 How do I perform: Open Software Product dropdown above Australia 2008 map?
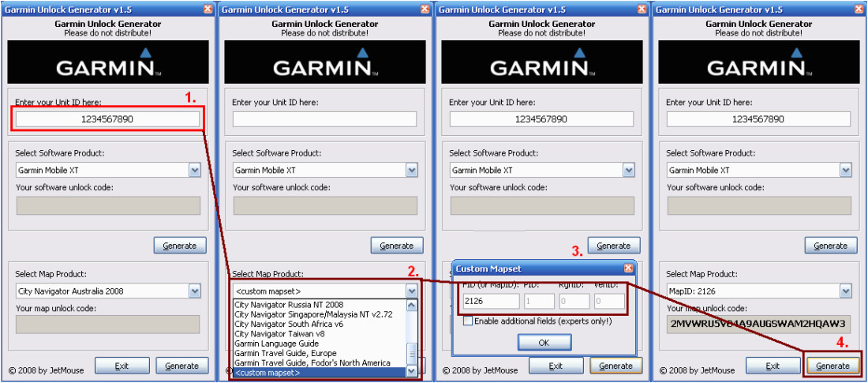click(x=194, y=170)
